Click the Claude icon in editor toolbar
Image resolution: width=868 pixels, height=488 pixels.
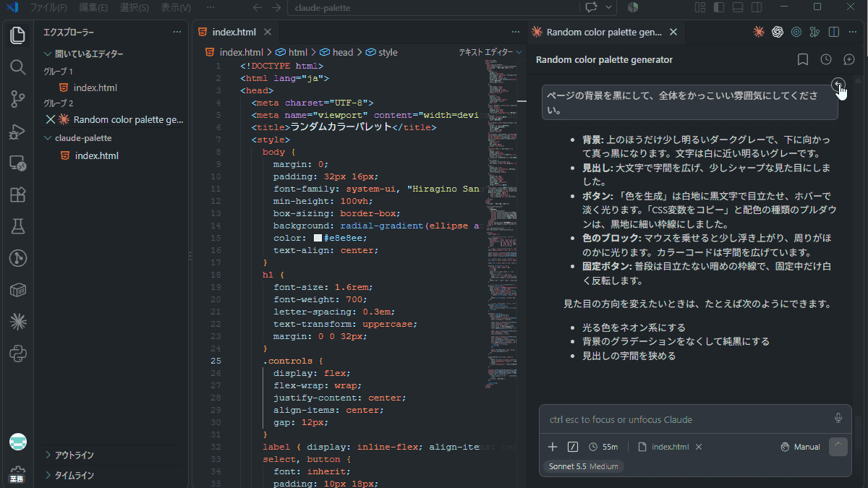759,32
